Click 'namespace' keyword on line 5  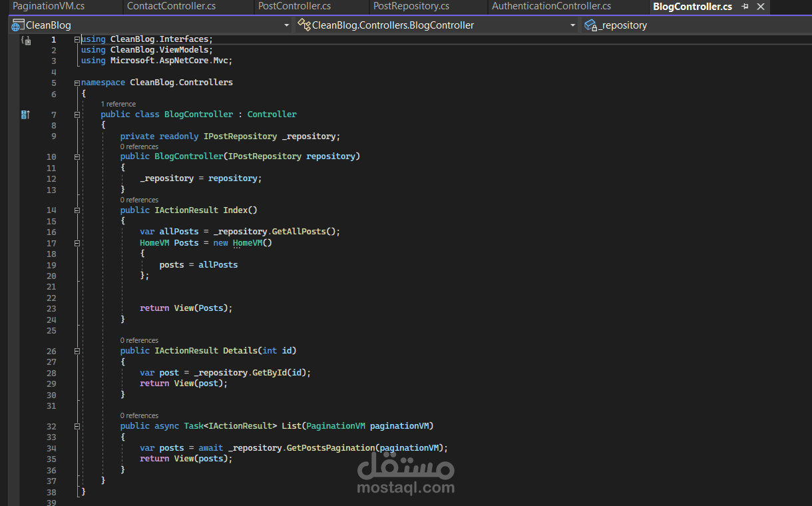tap(103, 83)
